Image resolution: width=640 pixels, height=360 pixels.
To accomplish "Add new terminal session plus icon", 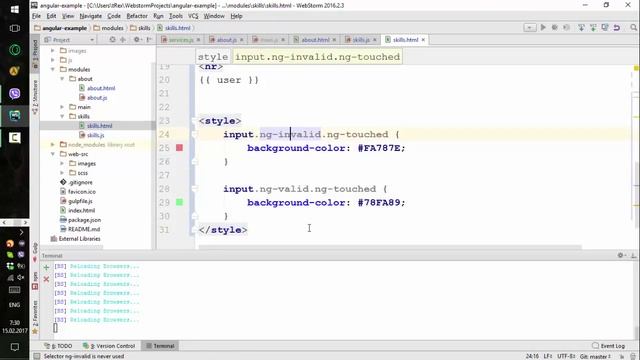I will pyautogui.click(x=46, y=268).
